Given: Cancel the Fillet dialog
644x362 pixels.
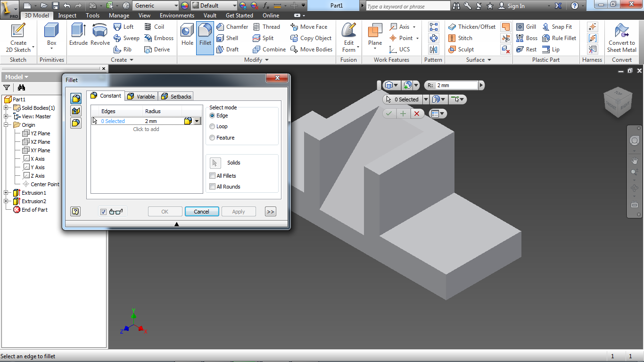Looking at the screenshot, I should (x=201, y=212).
